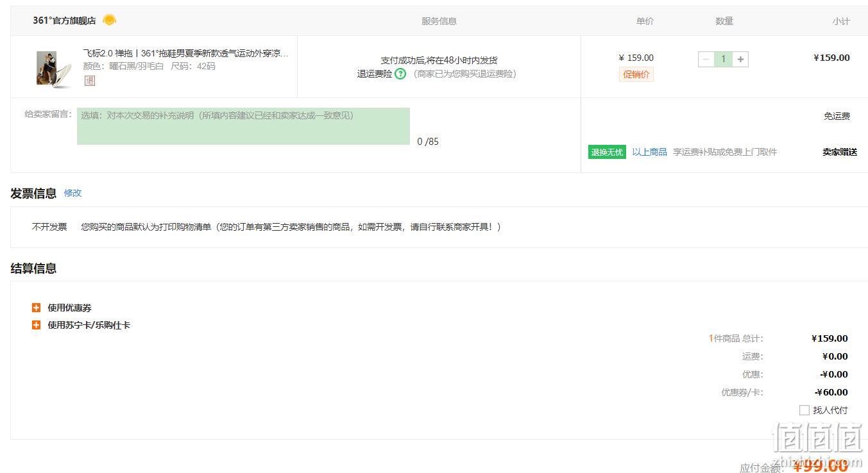Show help for 退运费险 question icon
The image size is (868, 473).
[400, 74]
